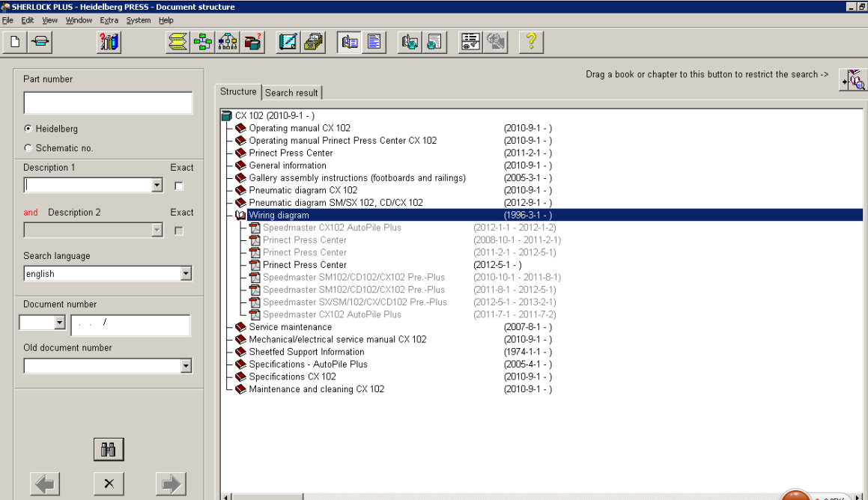Click the document icon beside Prinect Press Center 2012-5-1
868x500 pixels.
(255, 265)
